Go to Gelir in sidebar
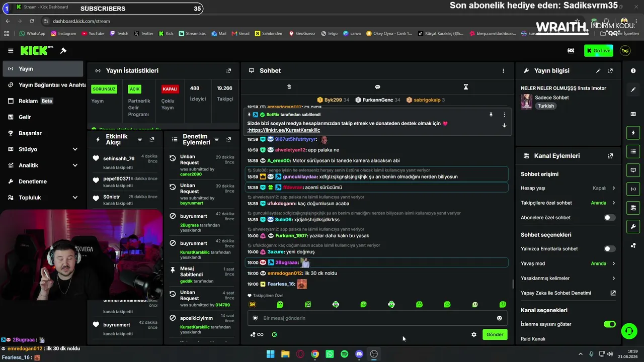 click(x=42, y=117)
